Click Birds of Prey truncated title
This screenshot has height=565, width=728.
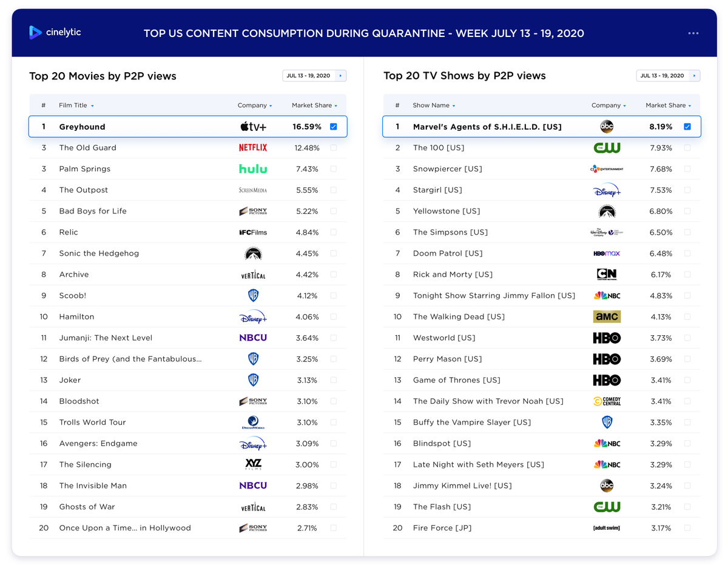(x=130, y=359)
